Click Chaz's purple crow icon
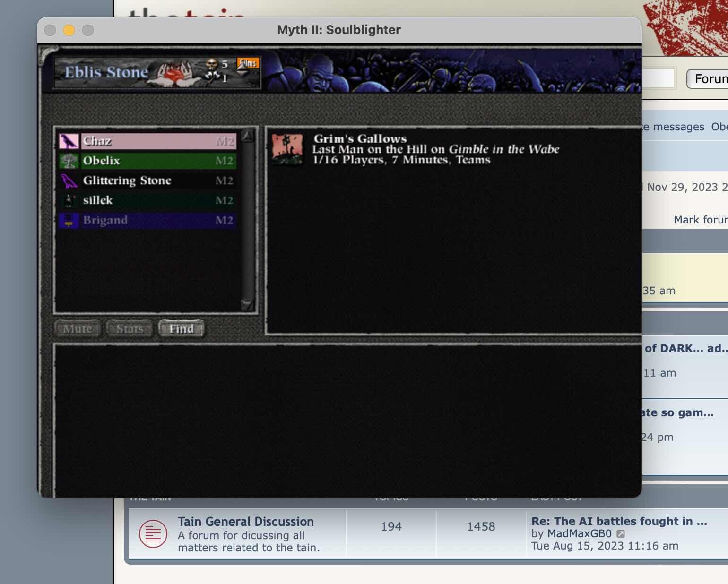 (69, 141)
